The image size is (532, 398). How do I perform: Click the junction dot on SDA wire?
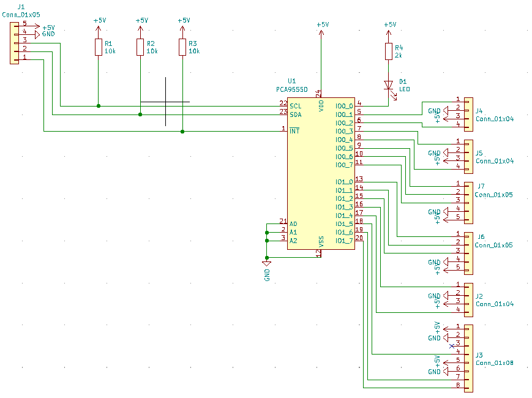[140, 115]
